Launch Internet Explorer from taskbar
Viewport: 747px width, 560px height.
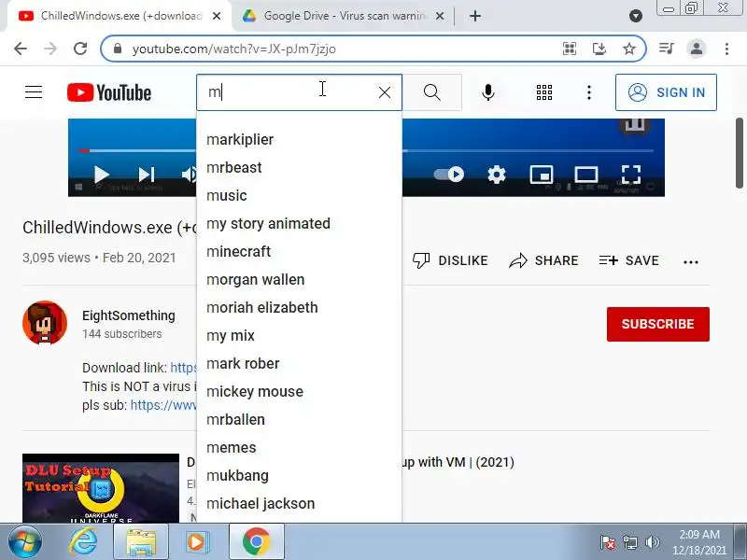click(x=83, y=541)
